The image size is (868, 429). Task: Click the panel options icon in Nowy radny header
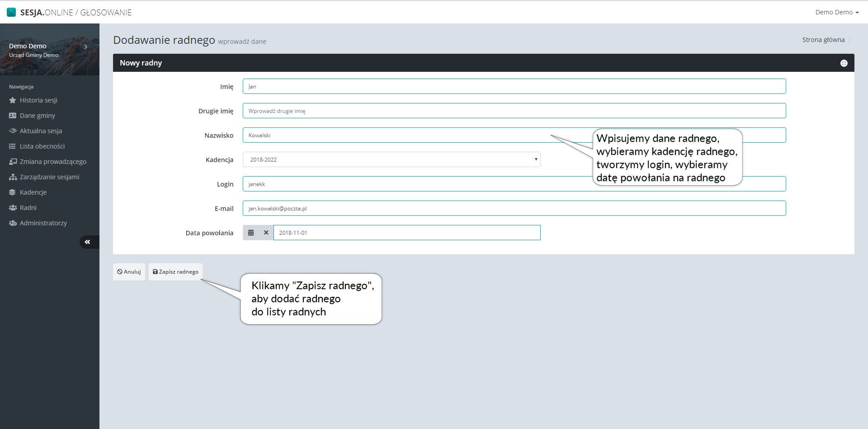844,63
